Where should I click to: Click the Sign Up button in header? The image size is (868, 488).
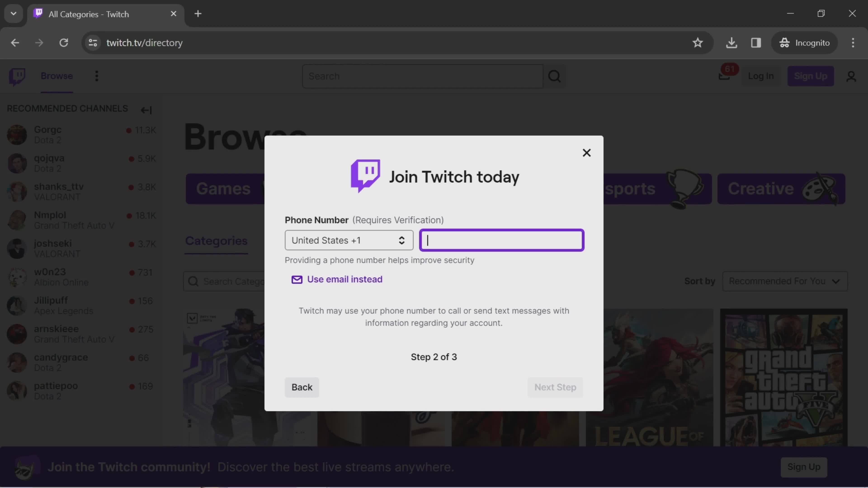coord(810,76)
